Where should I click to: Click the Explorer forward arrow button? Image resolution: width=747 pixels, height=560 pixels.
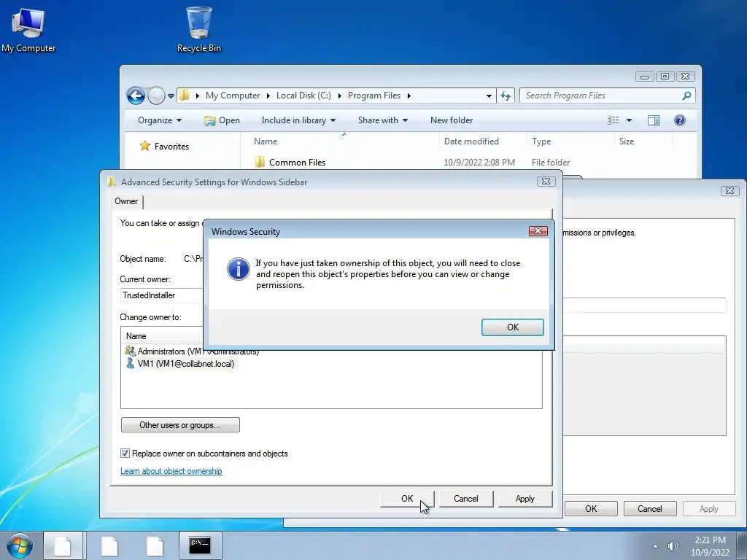(156, 96)
